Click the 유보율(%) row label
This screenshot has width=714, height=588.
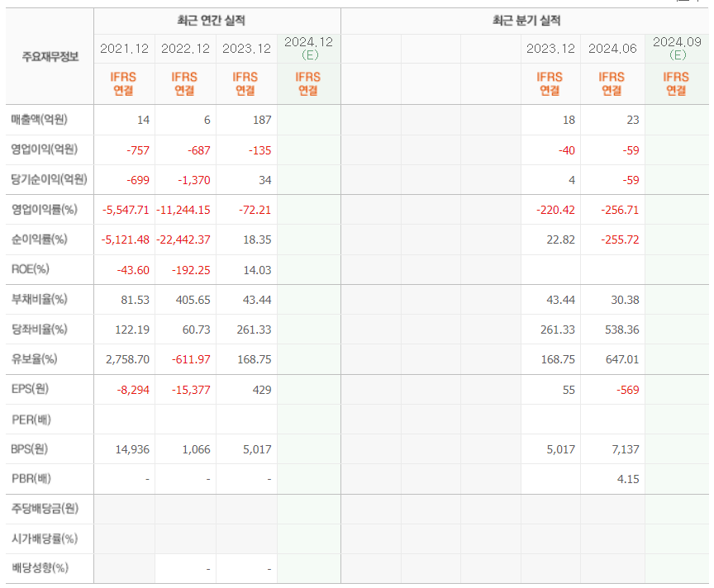pyautogui.click(x=34, y=359)
